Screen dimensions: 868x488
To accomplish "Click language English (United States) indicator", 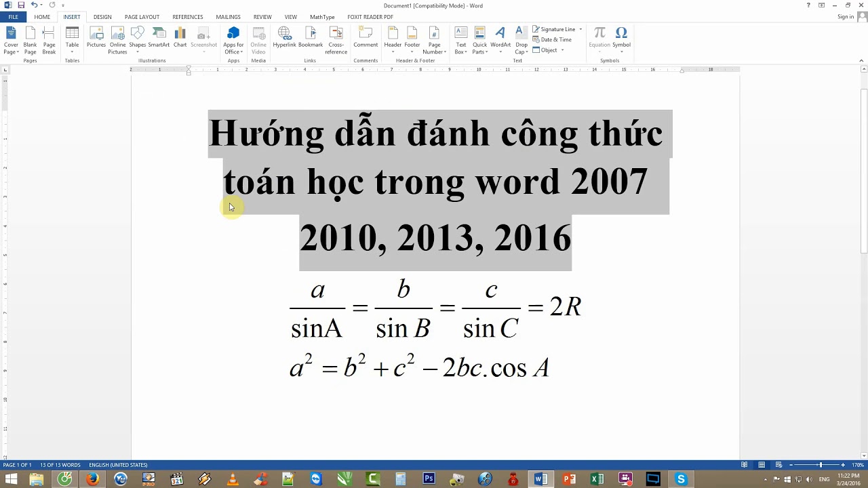I will (118, 465).
